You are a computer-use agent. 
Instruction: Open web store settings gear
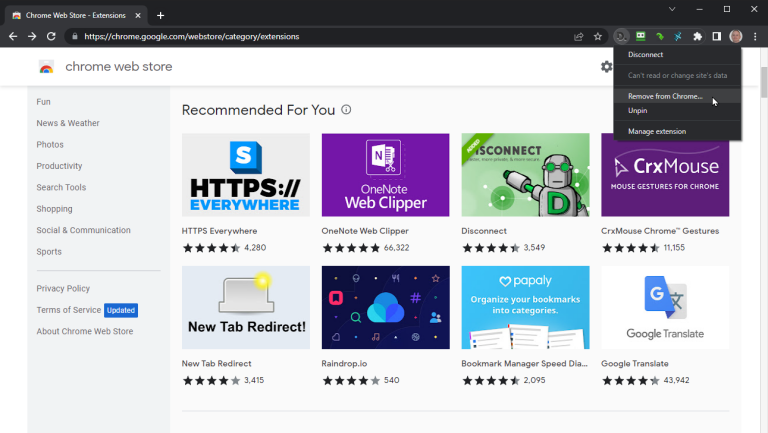pos(606,67)
